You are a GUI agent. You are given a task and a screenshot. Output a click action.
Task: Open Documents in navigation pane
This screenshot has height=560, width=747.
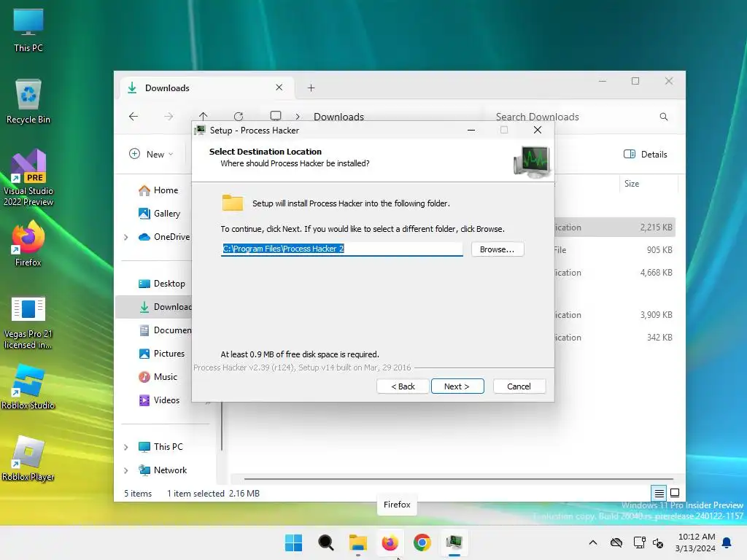(x=165, y=330)
